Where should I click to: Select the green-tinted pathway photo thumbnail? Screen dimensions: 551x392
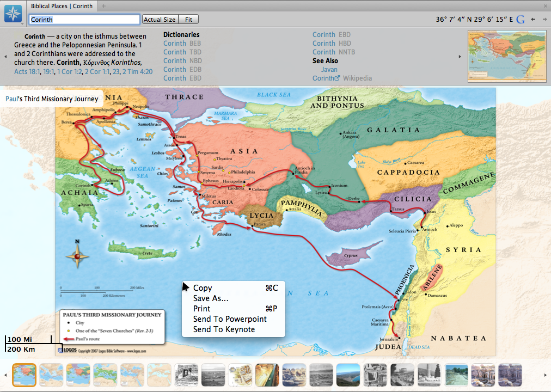pos(456,375)
